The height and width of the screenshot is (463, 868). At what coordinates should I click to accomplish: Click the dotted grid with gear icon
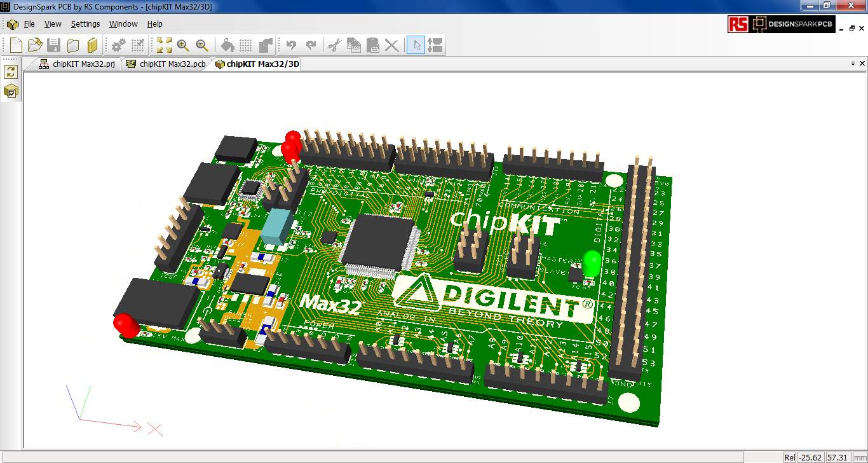point(137,45)
